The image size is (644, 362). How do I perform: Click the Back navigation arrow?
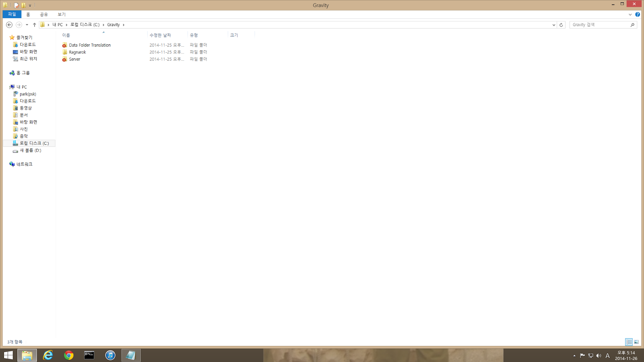pyautogui.click(x=9, y=25)
